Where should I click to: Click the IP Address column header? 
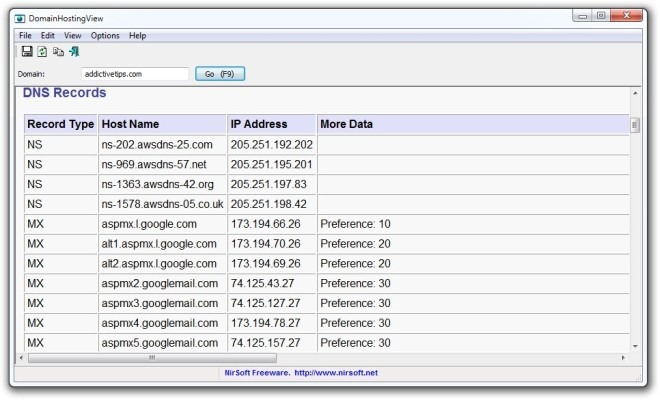pos(271,124)
